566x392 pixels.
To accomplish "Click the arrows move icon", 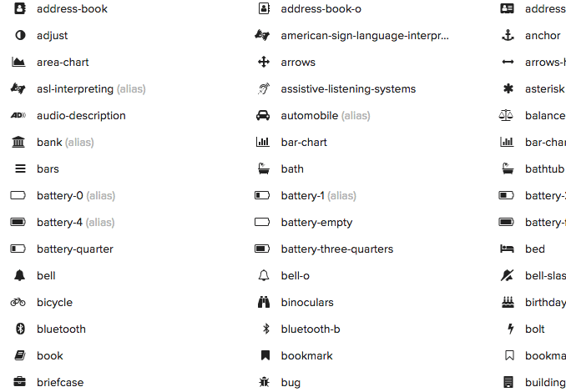I will tap(264, 62).
